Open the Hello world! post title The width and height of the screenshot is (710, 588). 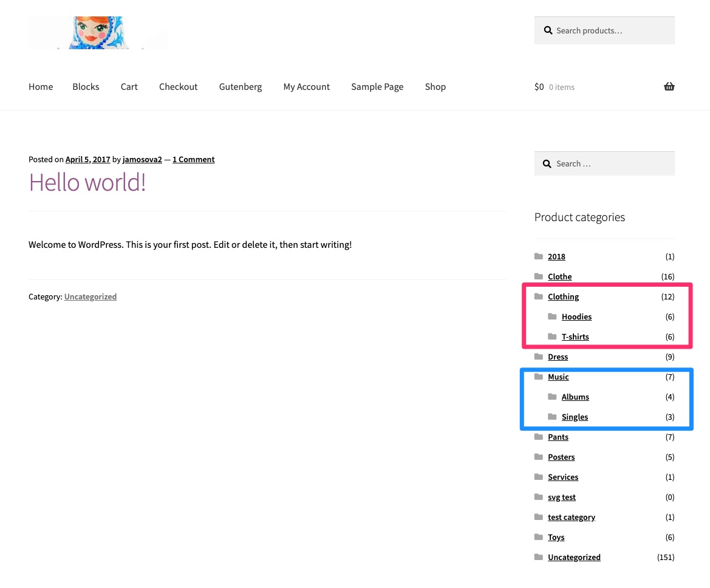point(87,182)
